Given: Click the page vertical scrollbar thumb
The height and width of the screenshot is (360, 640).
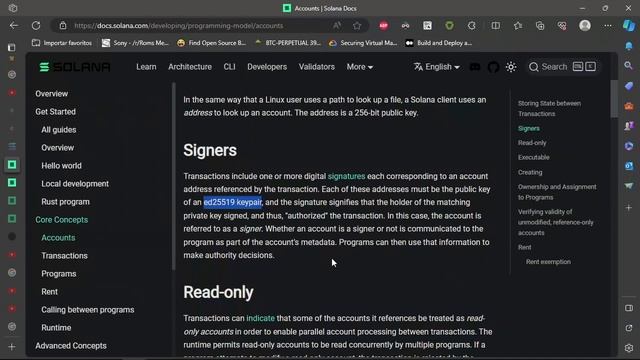Looking at the screenshot, I should click(x=614, y=99).
